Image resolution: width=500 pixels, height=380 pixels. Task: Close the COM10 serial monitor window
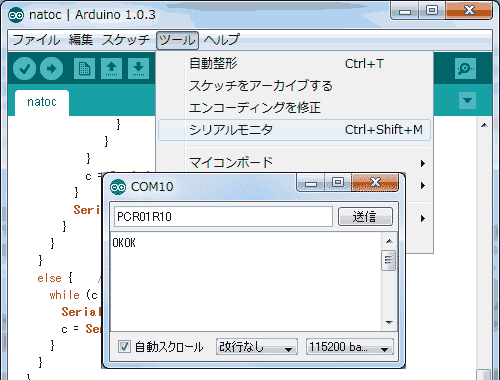375,182
